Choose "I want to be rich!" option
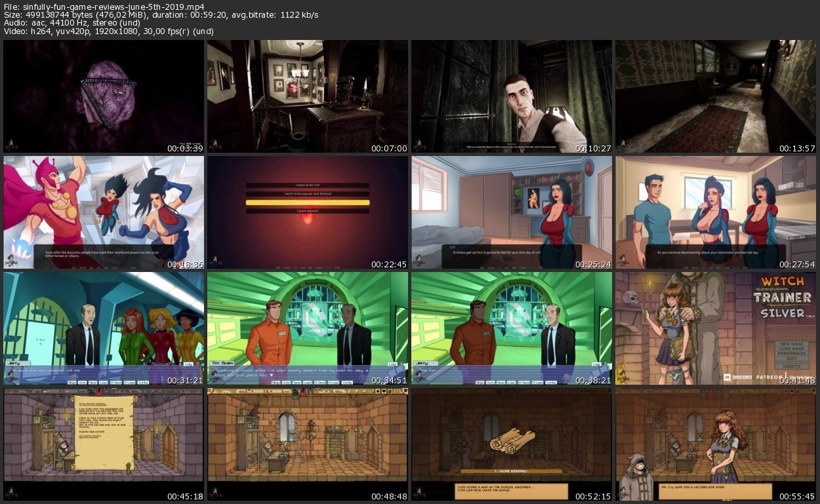The height and width of the screenshot is (504, 820). click(308, 185)
